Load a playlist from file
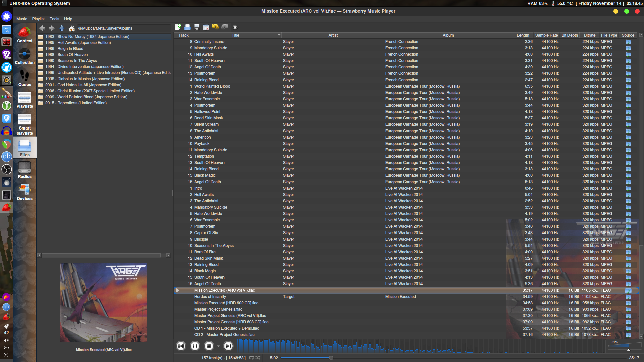Image resolution: width=644 pixels, height=362 pixels. coord(187,27)
